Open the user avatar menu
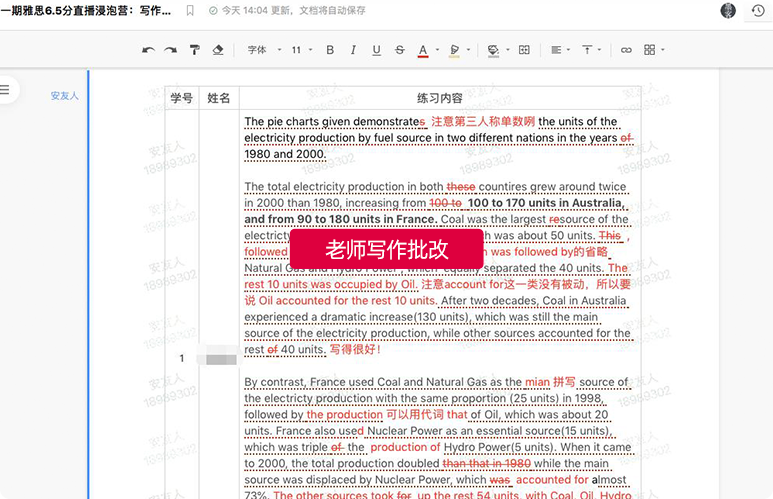The width and height of the screenshot is (773, 499). click(728, 10)
